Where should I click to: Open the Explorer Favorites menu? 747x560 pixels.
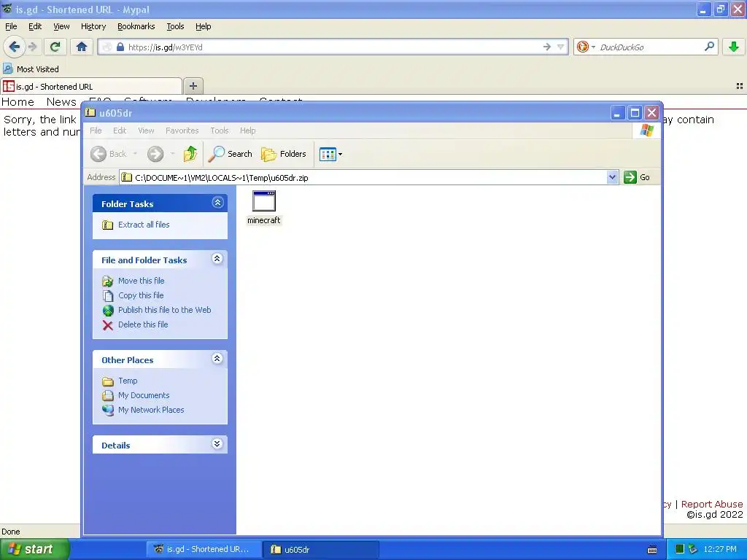pyautogui.click(x=182, y=131)
